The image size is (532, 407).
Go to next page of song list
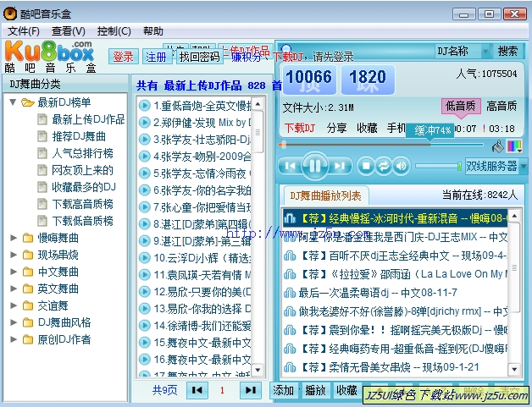point(251,390)
